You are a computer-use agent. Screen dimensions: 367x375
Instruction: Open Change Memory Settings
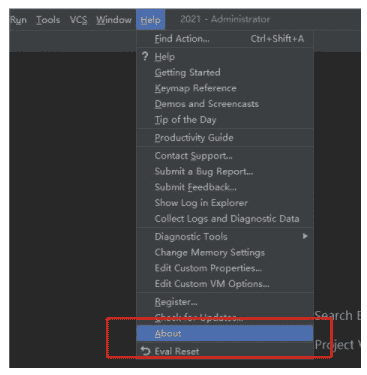(225, 252)
